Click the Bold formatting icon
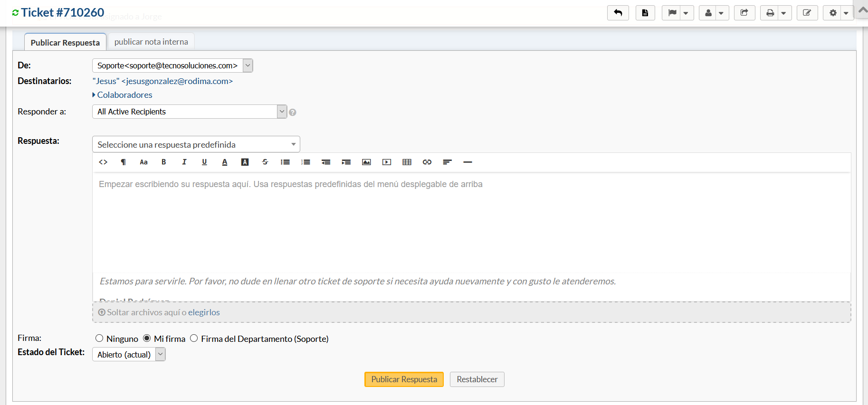 click(163, 162)
